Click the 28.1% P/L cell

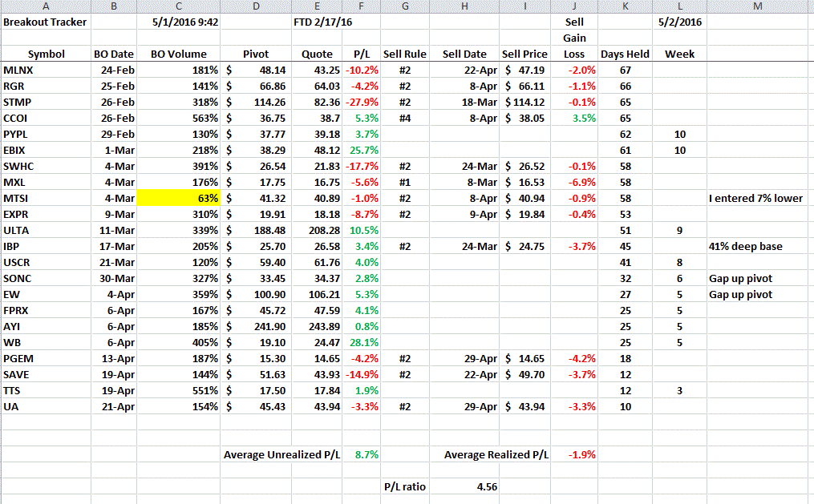coord(362,343)
